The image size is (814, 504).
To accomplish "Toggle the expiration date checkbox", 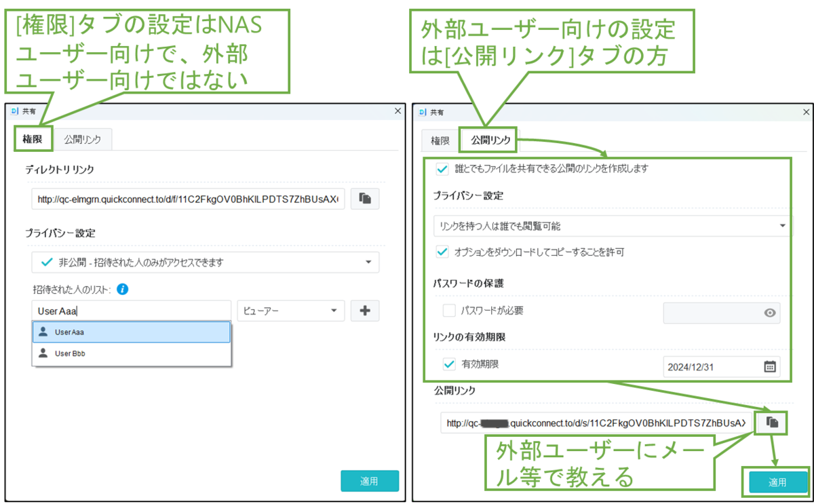I will point(449,364).
